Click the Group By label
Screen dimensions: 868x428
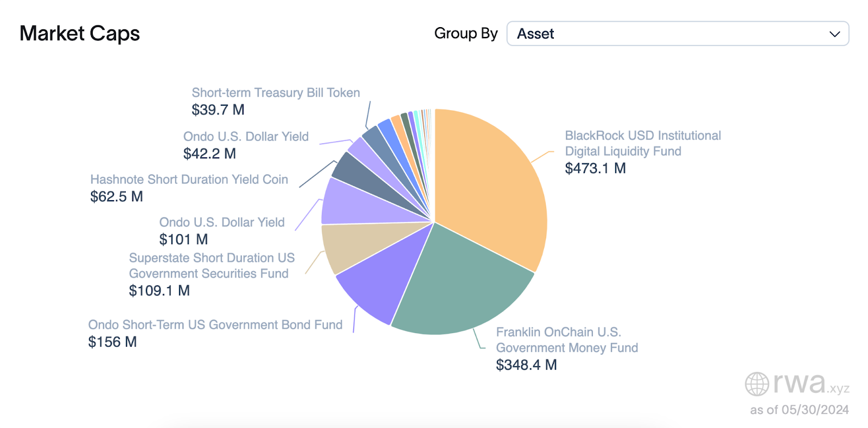tap(465, 34)
